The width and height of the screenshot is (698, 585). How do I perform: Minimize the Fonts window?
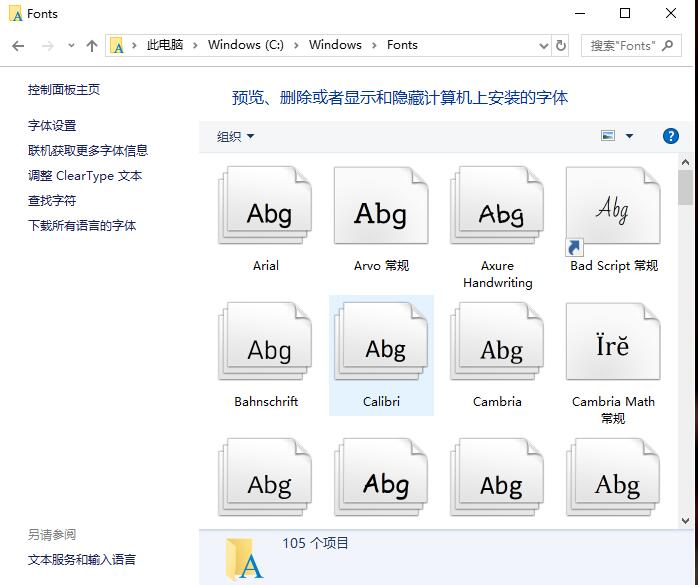click(580, 13)
